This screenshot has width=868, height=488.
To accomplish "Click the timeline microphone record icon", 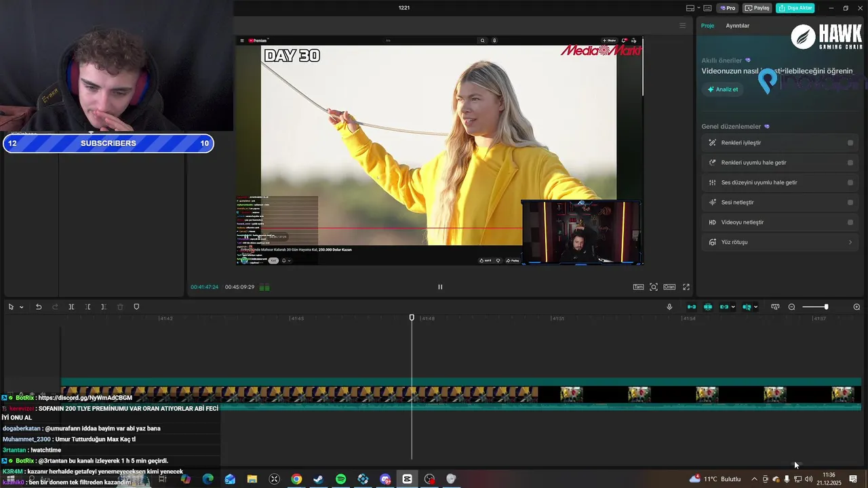I will (x=669, y=307).
